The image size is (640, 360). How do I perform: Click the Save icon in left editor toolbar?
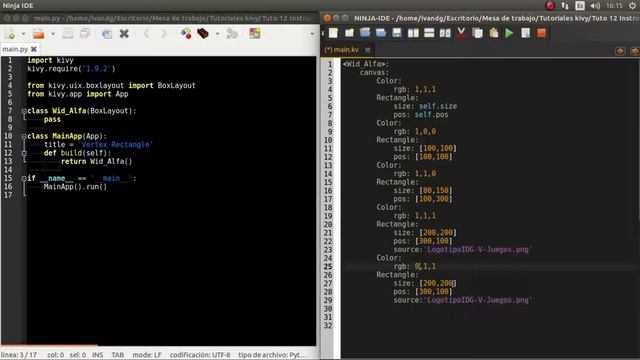click(x=68, y=33)
